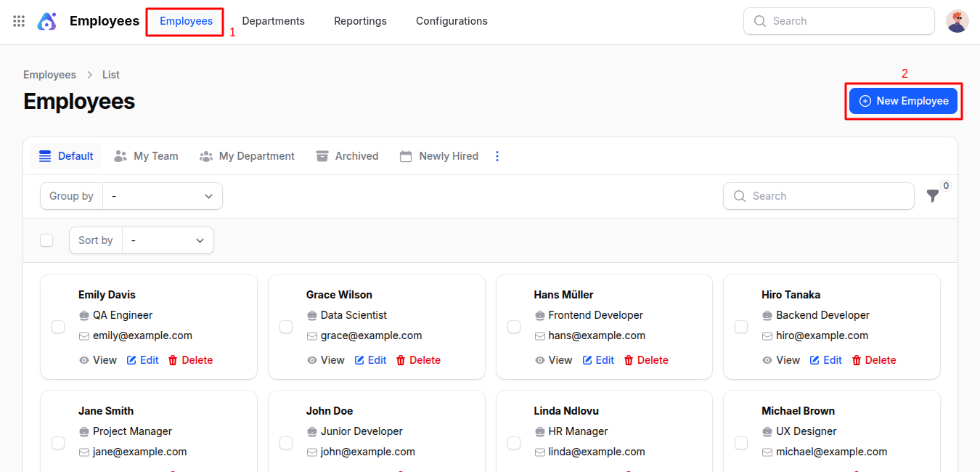The image size is (980, 472).
Task: Open the Sort by dropdown
Action: [x=168, y=240]
